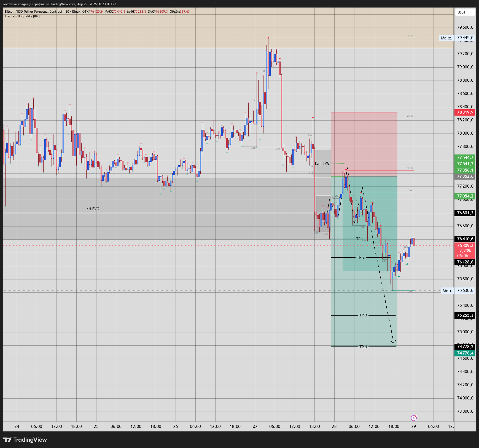Click date 24 on the time axis
The height and width of the screenshot is (448, 479).
[17, 426]
